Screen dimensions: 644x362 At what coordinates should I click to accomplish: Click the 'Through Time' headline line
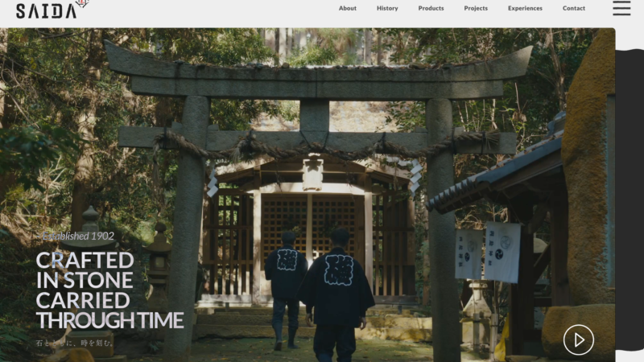point(109,320)
